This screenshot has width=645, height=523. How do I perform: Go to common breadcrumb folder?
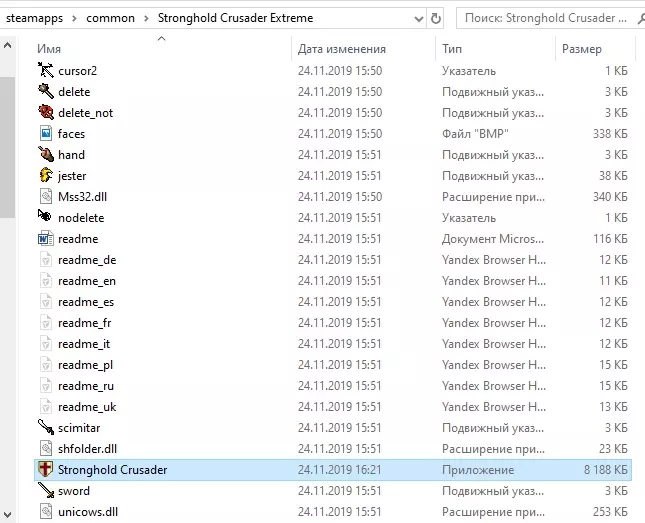point(110,18)
